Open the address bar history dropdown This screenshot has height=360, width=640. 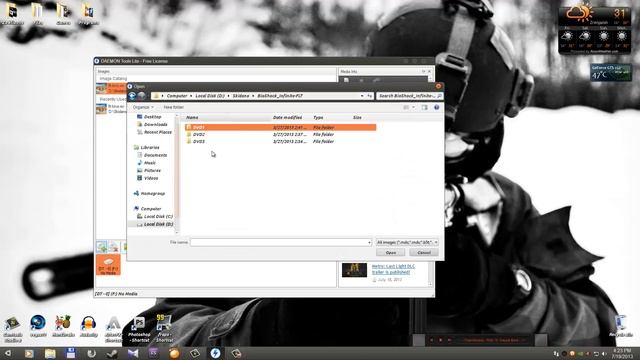pyautogui.click(x=362, y=96)
